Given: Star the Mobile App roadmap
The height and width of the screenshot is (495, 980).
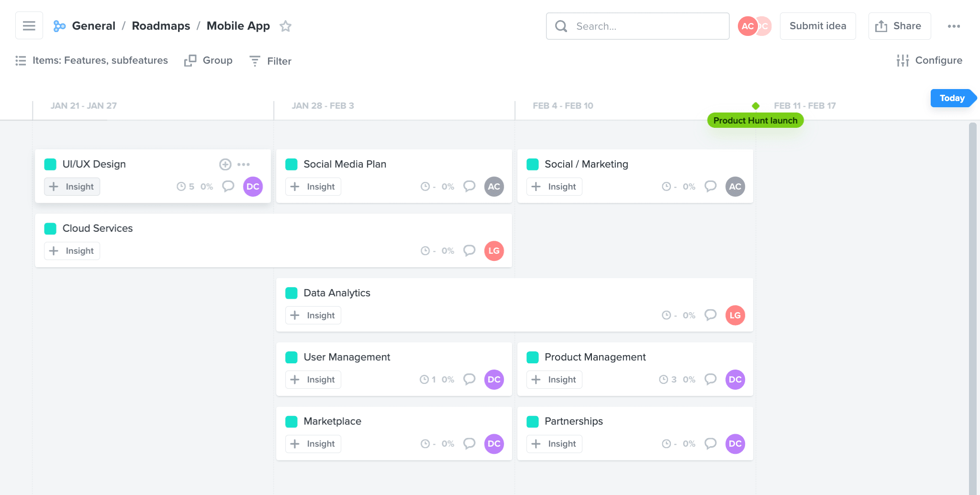Looking at the screenshot, I should (286, 26).
